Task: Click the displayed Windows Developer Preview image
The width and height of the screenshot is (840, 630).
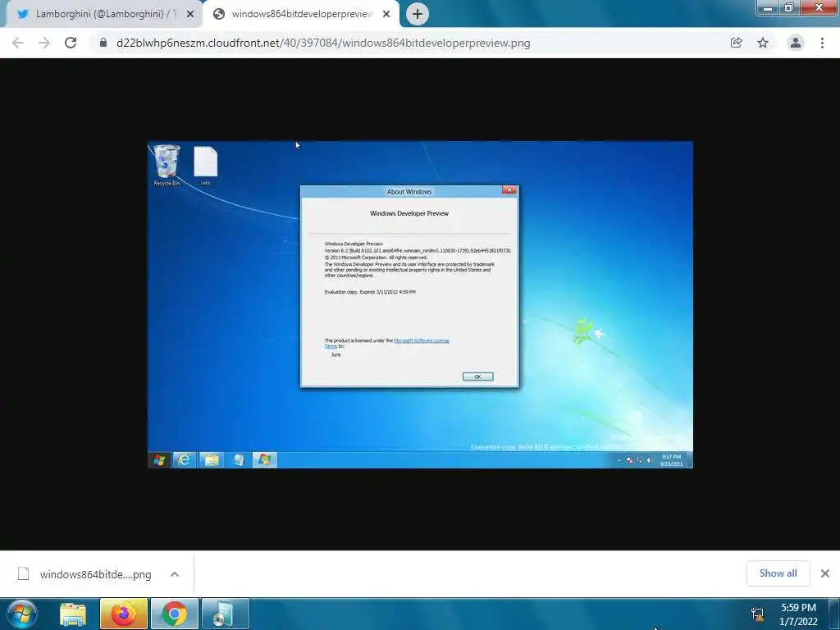Action: coord(420,304)
